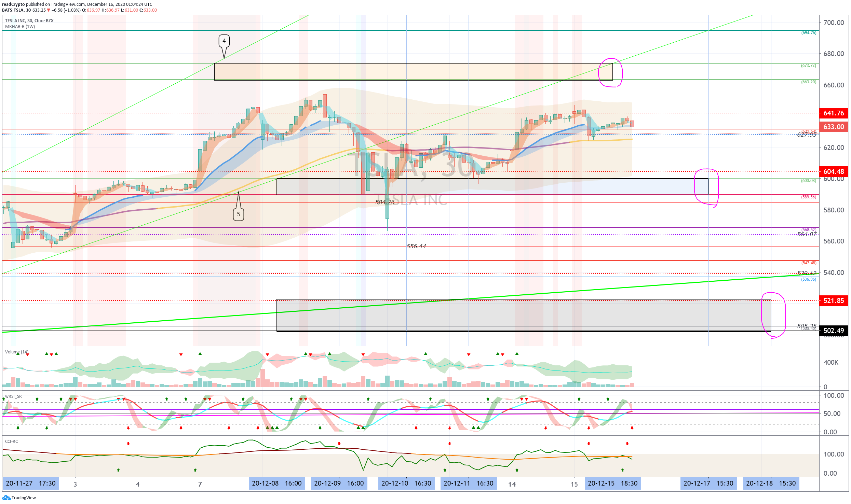Select the 584.76 price note on chart
Image resolution: width=851 pixels, height=504 pixels.
click(385, 202)
